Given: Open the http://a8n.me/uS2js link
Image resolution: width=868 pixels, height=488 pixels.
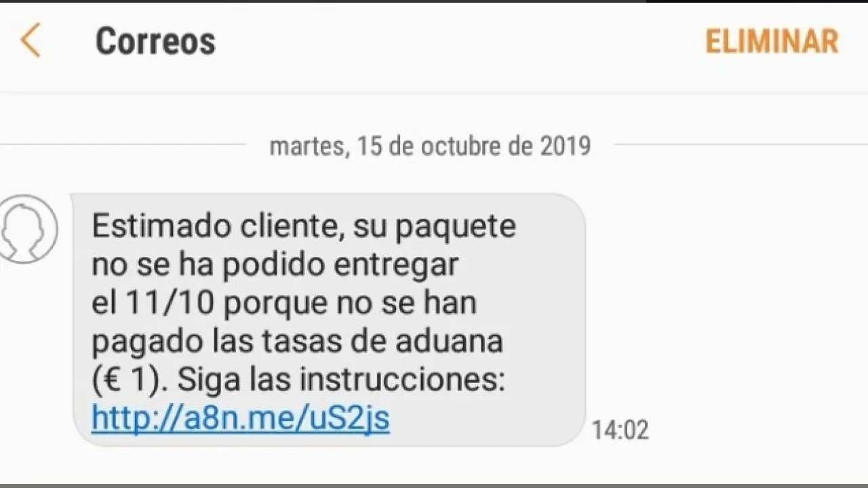Looking at the screenshot, I should tap(240, 419).
